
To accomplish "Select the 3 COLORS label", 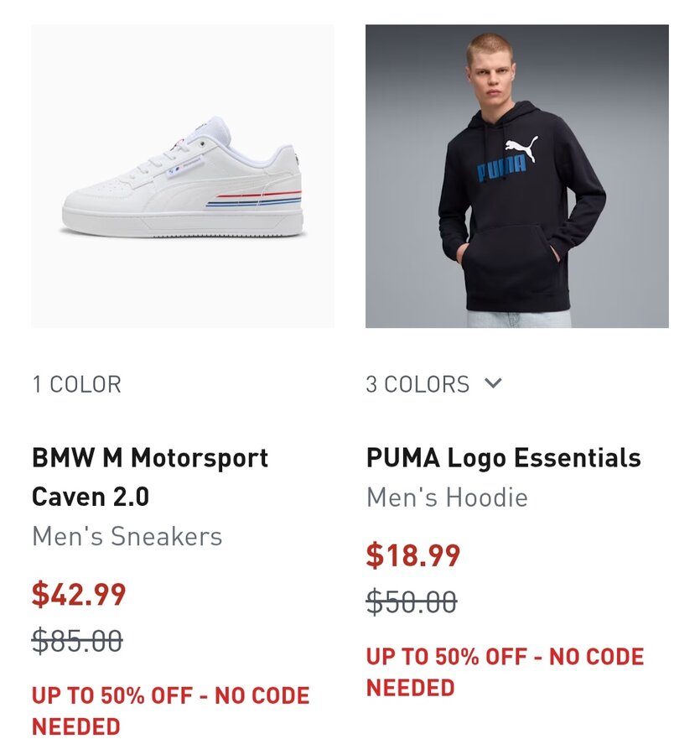I will [417, 384].
